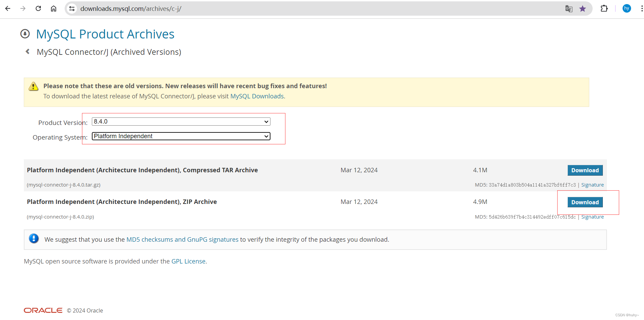Click the © 2024 Oracle copyright text

(x=85, y=310)
